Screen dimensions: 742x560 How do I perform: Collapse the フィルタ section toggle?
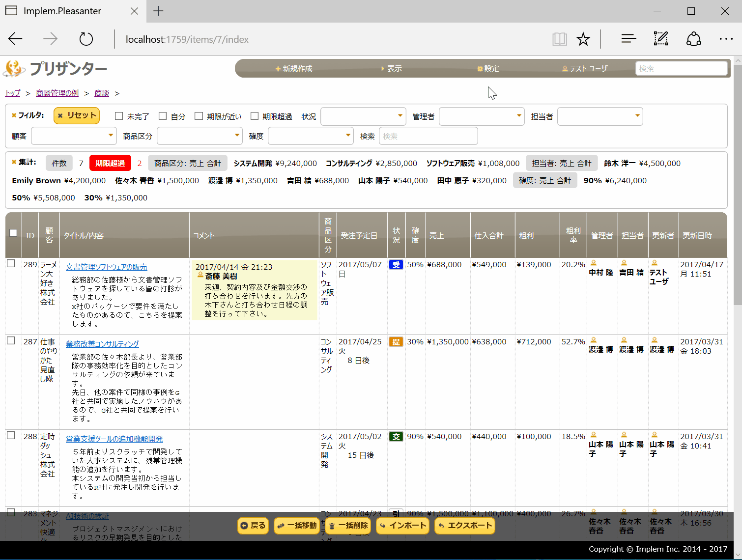click(x=14, y=115)
